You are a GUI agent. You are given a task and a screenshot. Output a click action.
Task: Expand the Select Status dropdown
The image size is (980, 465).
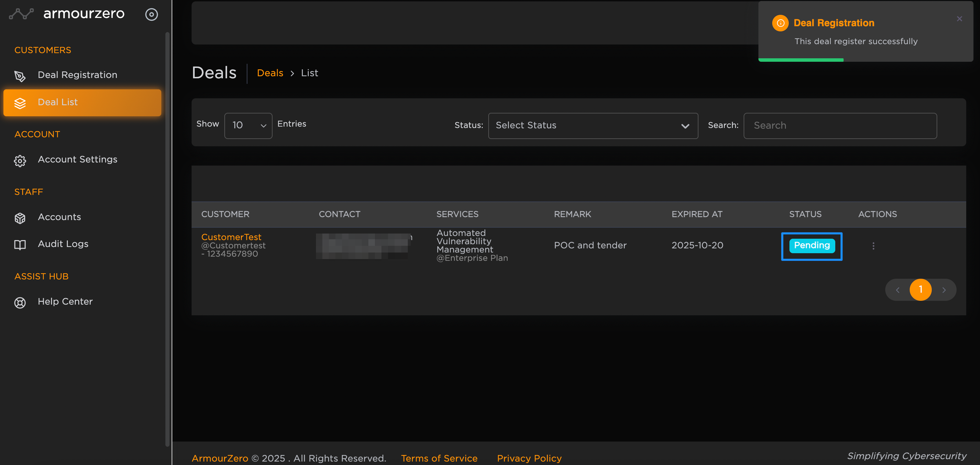pyautogui.click(x=593, y=126)
